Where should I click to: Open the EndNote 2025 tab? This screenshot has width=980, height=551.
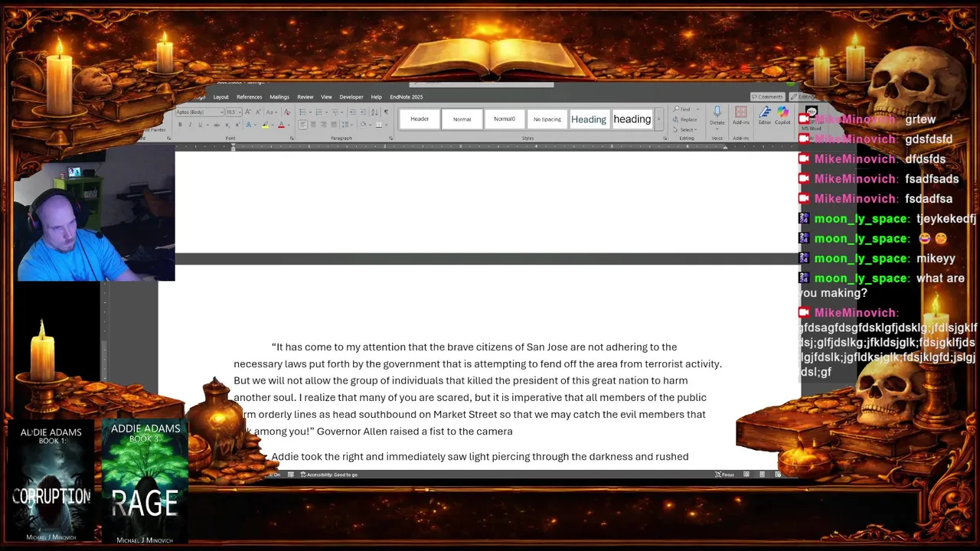click(406, 97)
